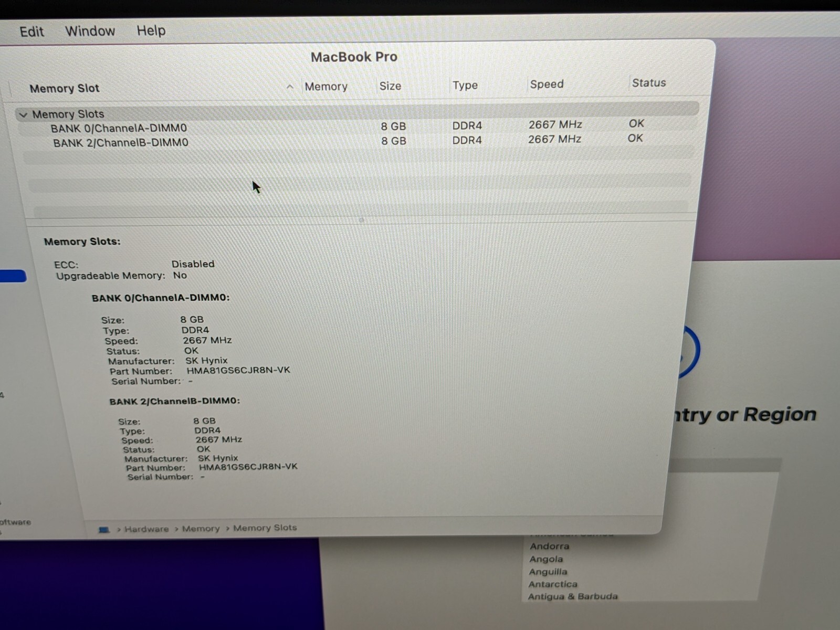
Task: Click Memory Slots in the path bar
Action: coord(265,528)
